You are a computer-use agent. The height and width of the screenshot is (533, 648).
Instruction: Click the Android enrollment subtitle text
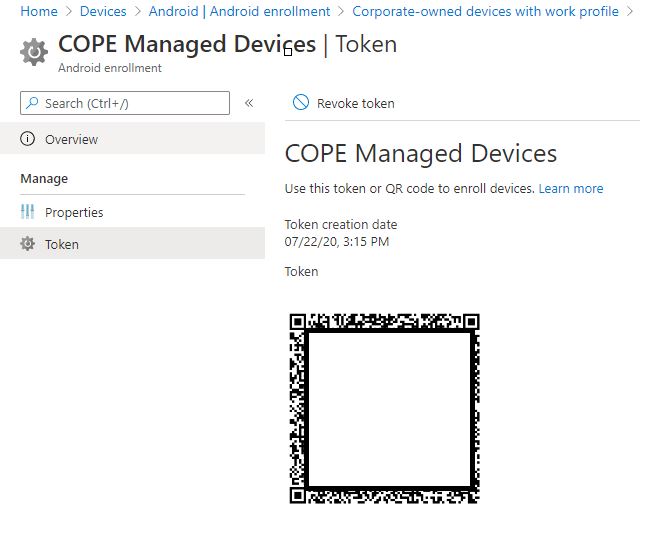pos(110,68)
